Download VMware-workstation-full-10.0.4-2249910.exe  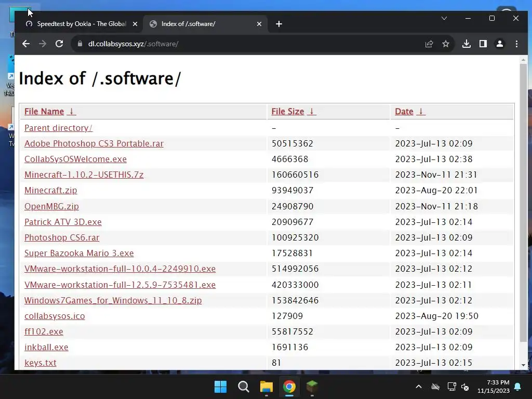tap(120, 269)
